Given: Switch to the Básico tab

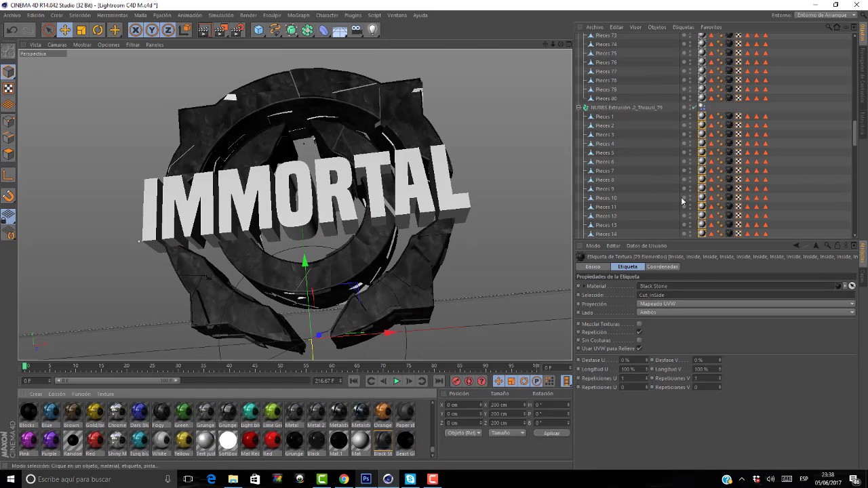Looking at the screenshot, I should pyautogui.click(x=593, y=266).
